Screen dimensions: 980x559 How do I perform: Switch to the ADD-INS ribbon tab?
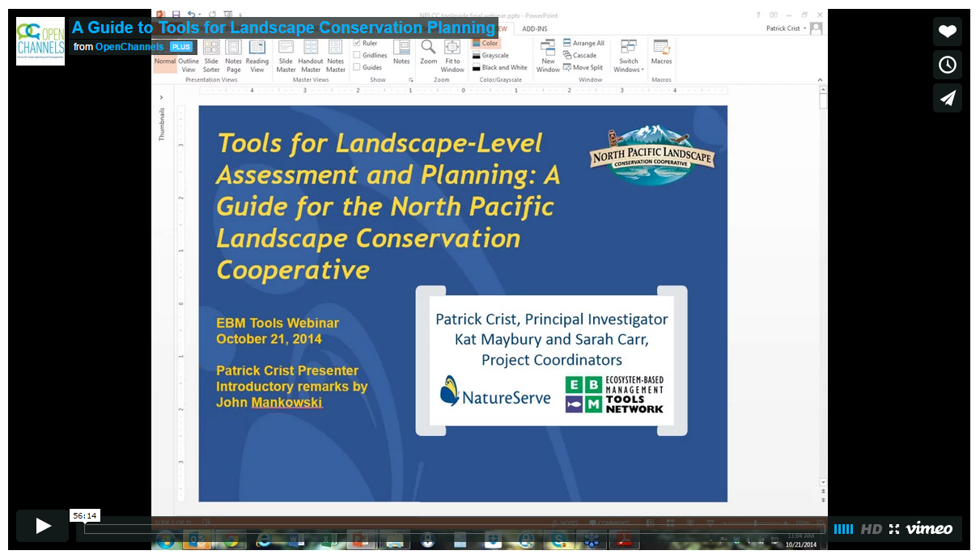534,28
